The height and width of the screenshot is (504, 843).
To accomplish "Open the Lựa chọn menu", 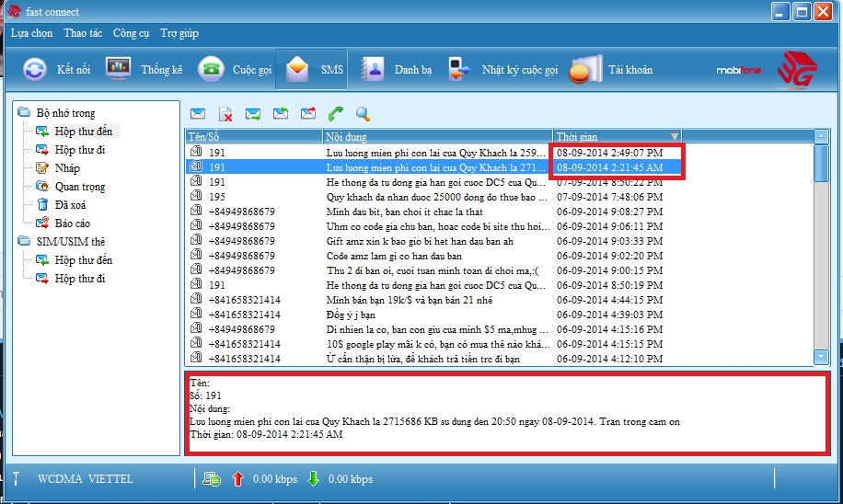I will coord(31,33).
